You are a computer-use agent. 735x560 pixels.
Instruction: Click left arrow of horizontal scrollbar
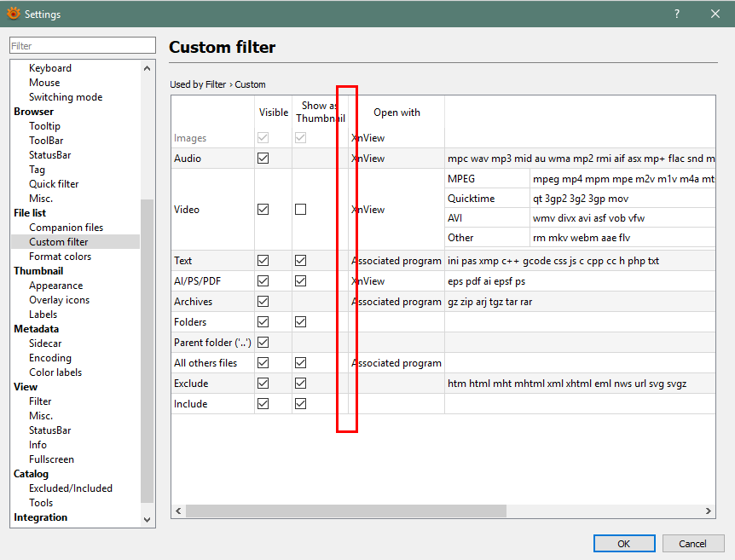(x=178, y=511)
